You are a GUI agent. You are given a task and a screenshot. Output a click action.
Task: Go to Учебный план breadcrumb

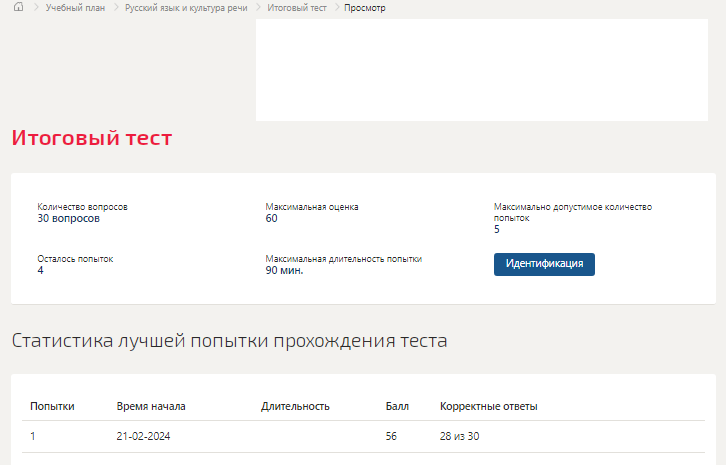pos(75,8)
